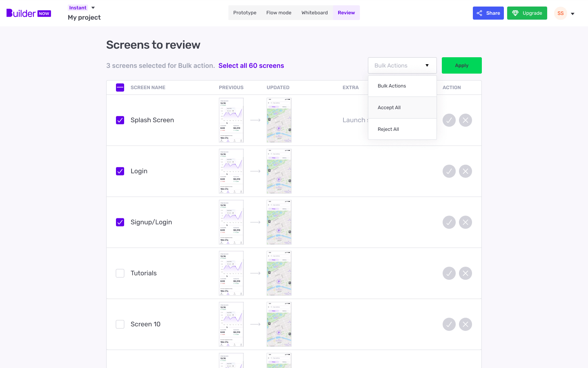
Task: Click the Upgrade button
Action: [527, 13]
